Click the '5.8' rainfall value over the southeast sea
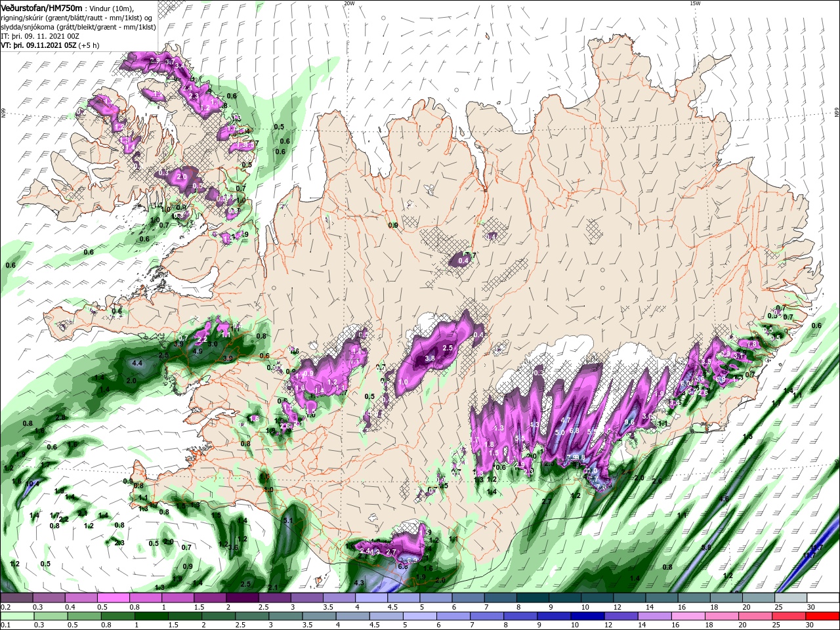 [706, 547]
